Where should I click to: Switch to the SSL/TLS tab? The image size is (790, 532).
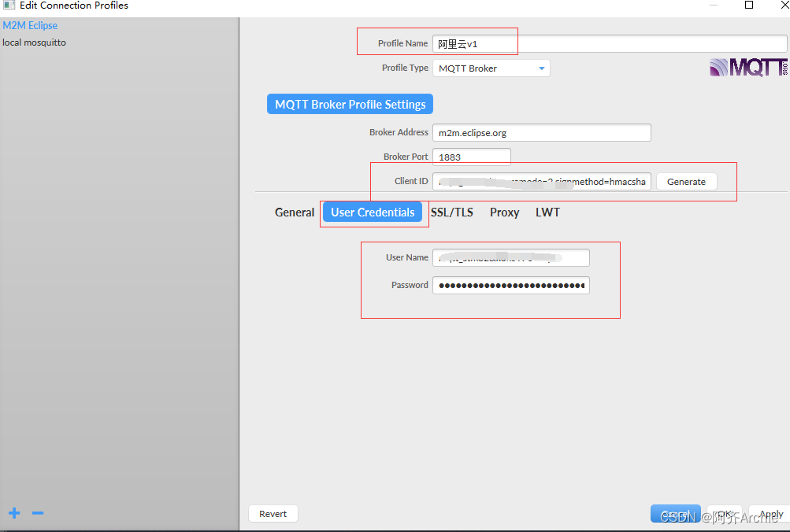coord(452,212)
